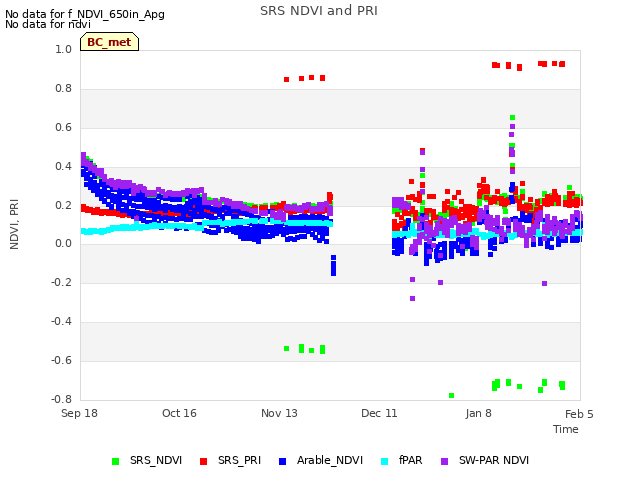Click the -0.4 y-axis tick label

[61, 322]
